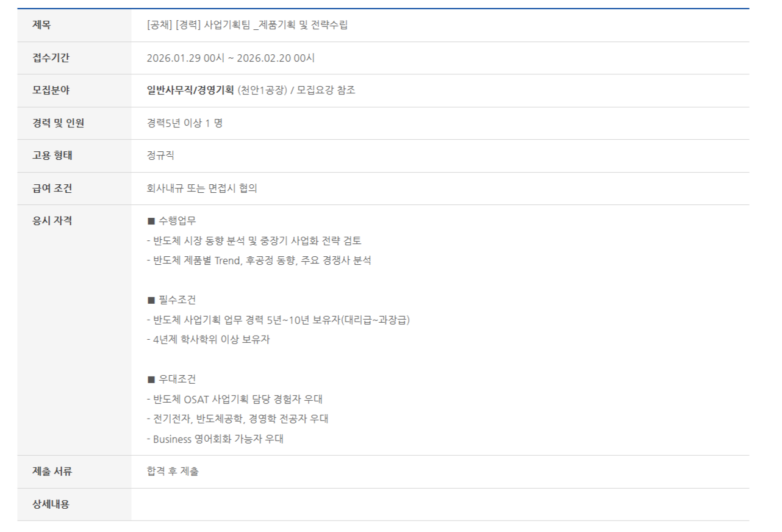Select the 접수기간 row label
Screen dimensions: 782x532
pos(51,58)
